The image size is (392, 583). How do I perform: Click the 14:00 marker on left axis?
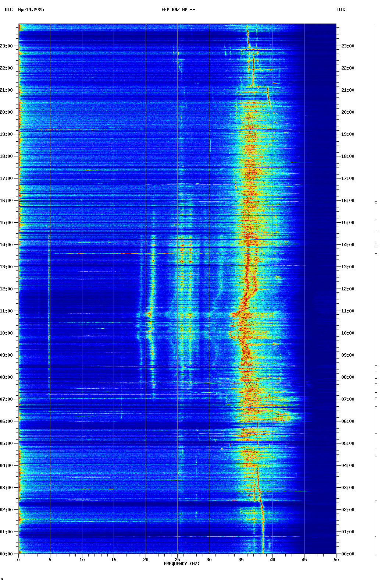pos(7,245)
